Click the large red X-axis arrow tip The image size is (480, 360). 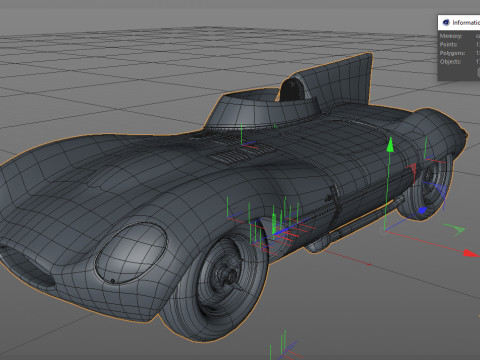coord(471,253)
